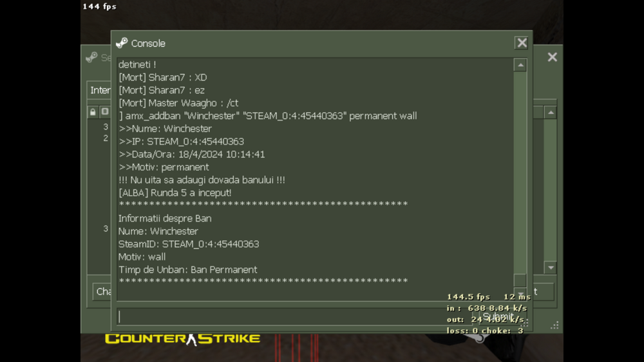644x362 pixels.
Task: Click the password lock column header icon
Action: coord(93,112)
